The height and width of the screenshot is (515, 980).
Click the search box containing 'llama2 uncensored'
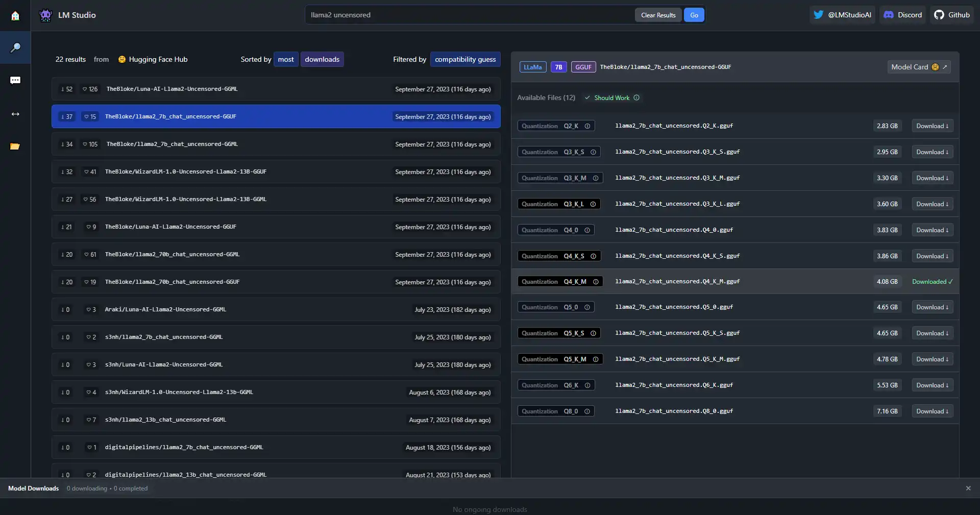(470, 15)
